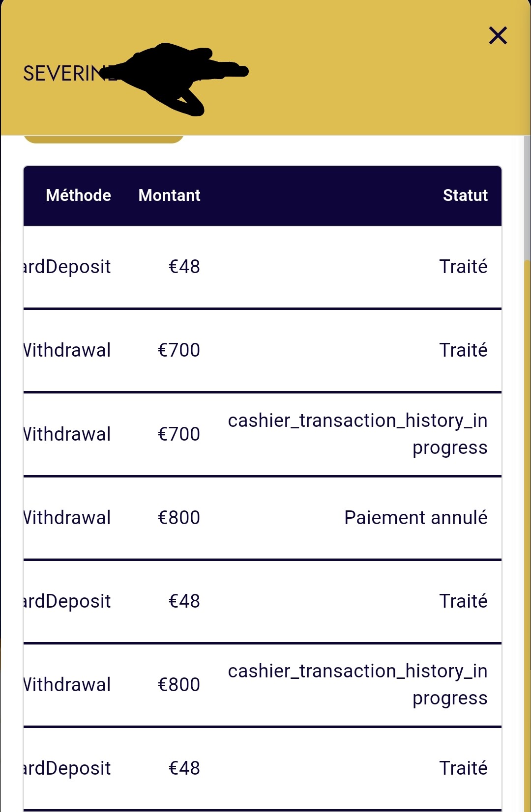The image size is (531, 812).
Task: Select the Withdrawal €700 Traité row
Action: (263, 351)
